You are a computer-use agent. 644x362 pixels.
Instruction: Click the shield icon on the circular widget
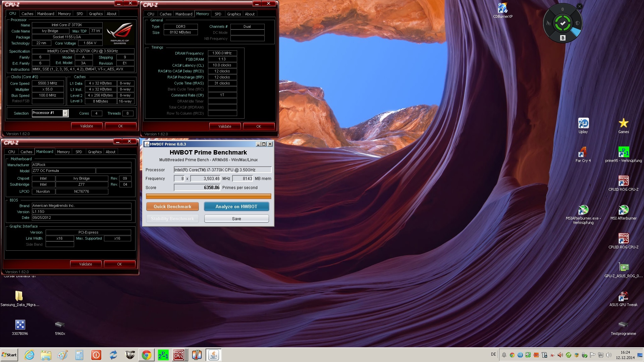pyautogui.click(x=577, y=23)
